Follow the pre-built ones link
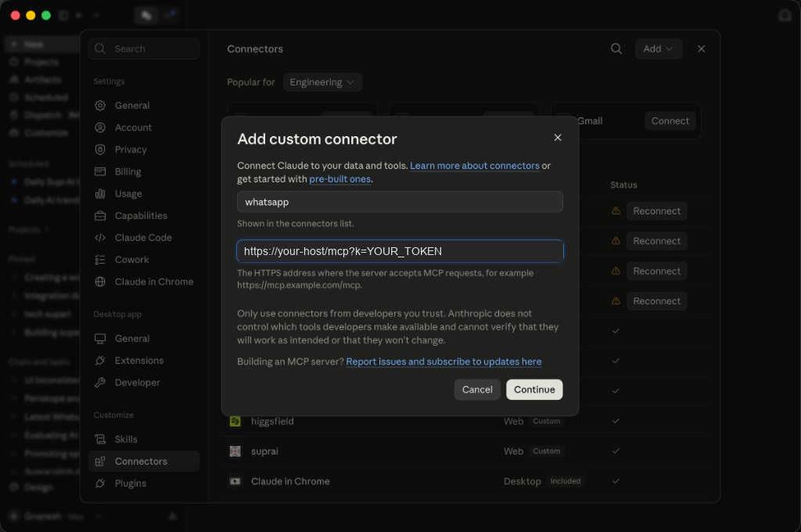The width and height of the screenshot is (801, 532). pyautogui.click(x=339, y=179)
